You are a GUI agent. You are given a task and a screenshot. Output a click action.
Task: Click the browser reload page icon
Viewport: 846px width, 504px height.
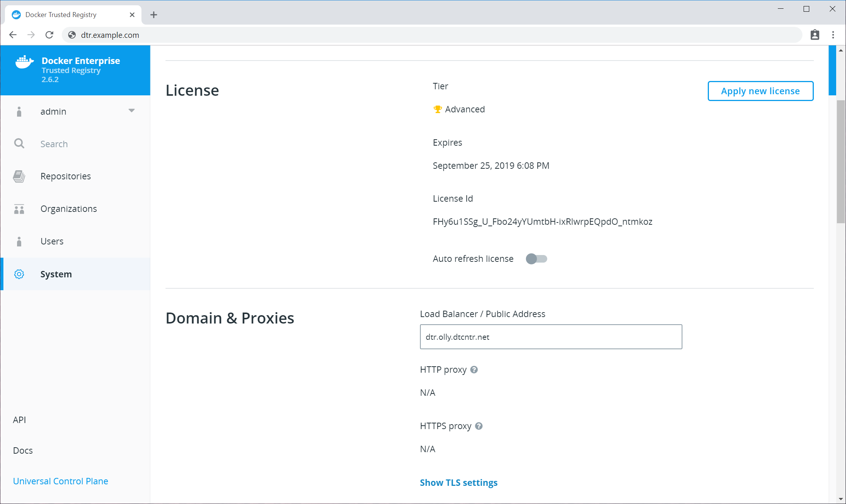49,35
